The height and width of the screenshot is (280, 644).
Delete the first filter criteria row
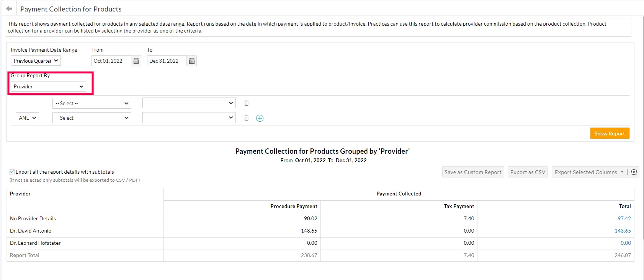tap(247, 103)
